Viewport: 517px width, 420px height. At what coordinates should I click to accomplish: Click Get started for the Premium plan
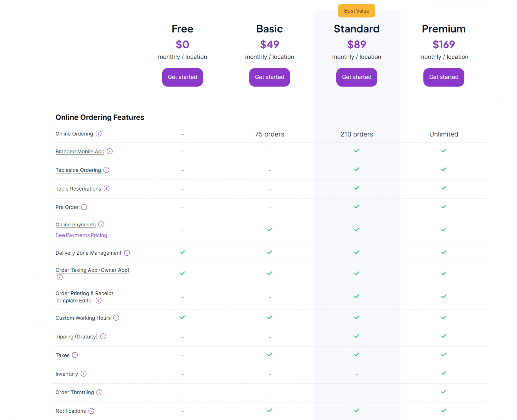coord(444,77)
